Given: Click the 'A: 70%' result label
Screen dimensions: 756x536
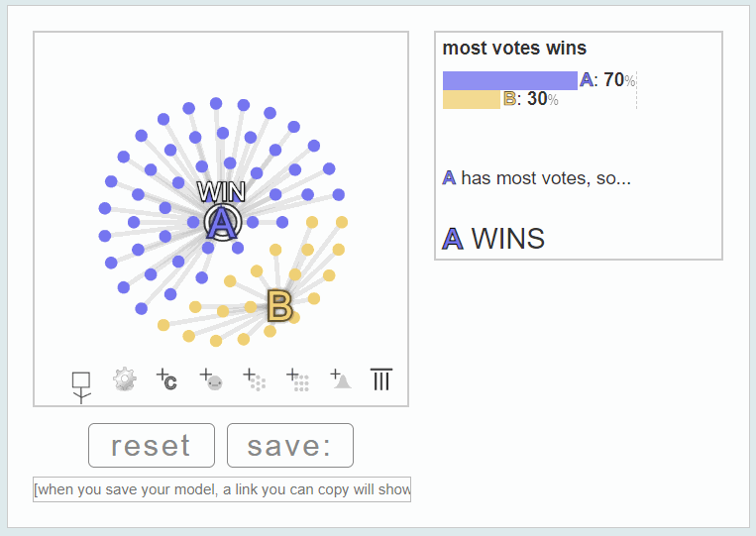Looking at the screenshot, I should tap(607, 79).
